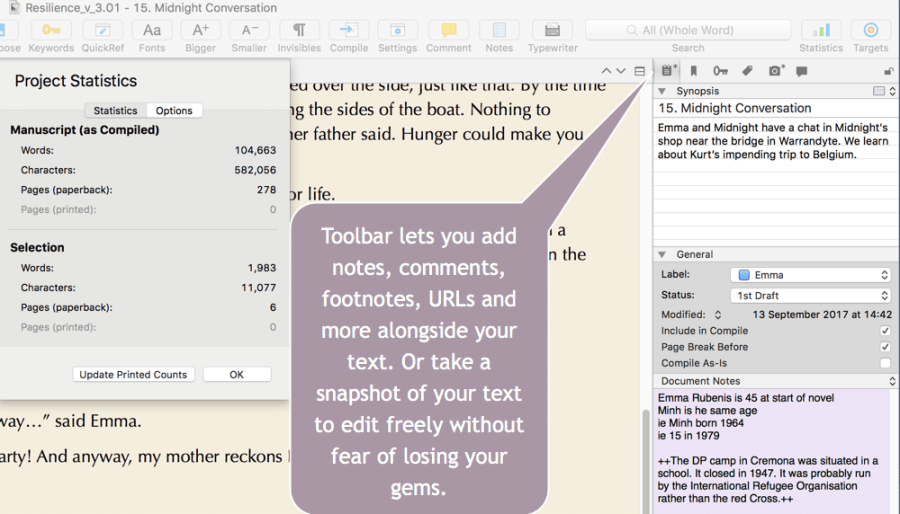The width and height of the screenshot is (900, 514).
Task: Click the Update Printed Counts button
Action: (134, 375)
